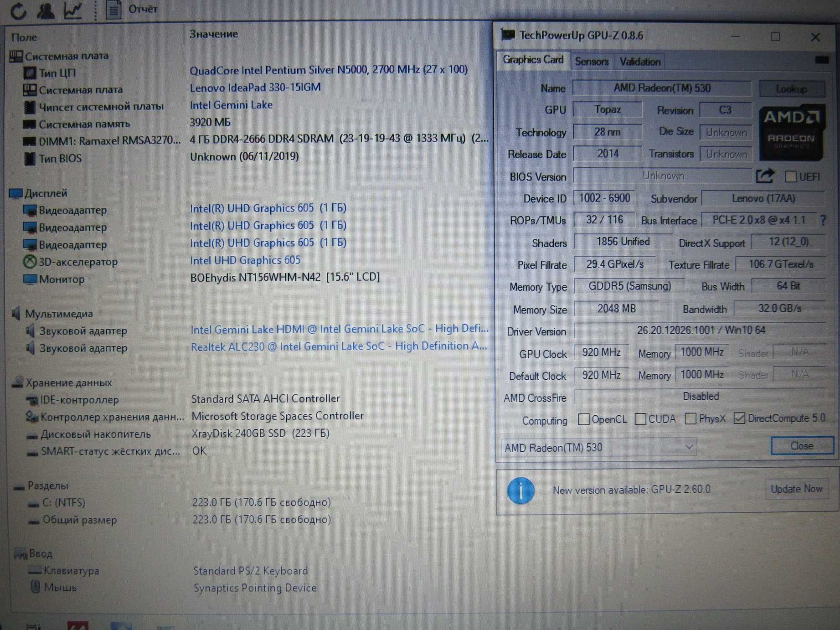The width and height of the screenshot is (840, 630).
Task: Toggle the UEFI checkbox
Action: coord(791,176)
